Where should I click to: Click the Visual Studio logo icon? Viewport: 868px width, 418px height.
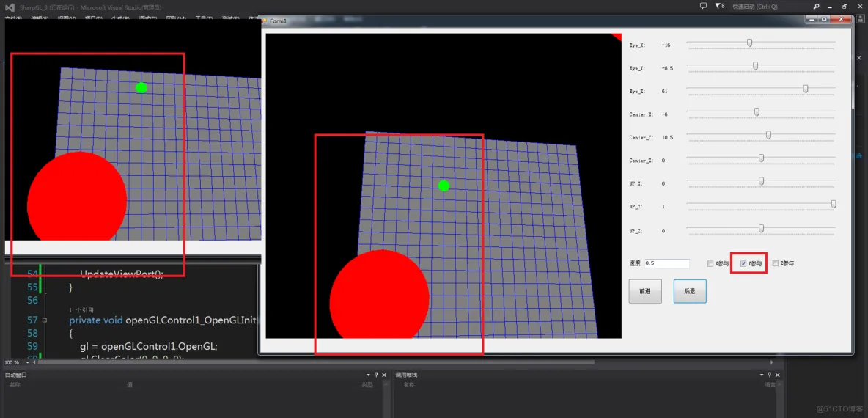(10, 7)
